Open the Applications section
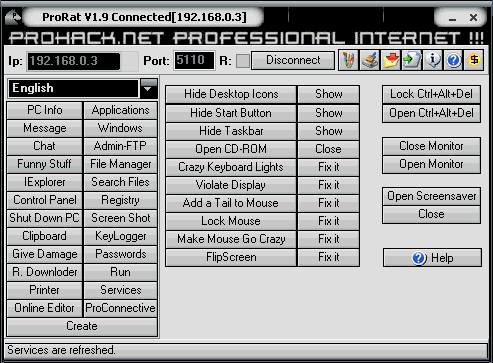Screen dimensions: 493x363 (x=120, y=110)
